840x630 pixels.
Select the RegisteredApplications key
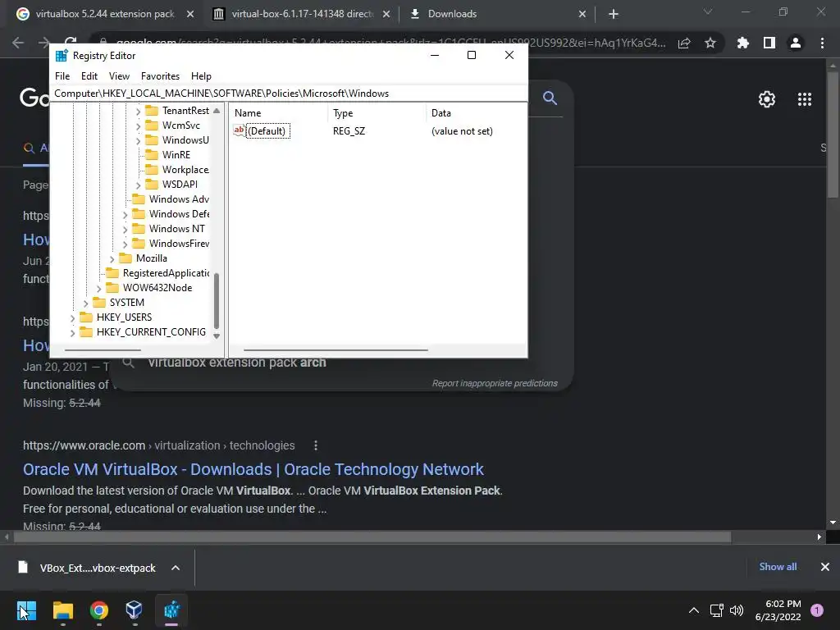[166, 273]
